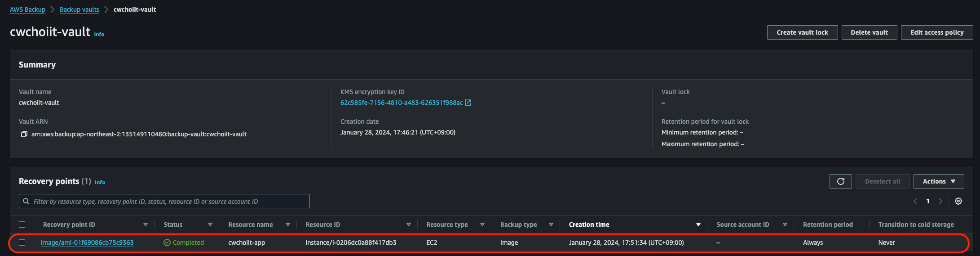
Task: Go to next page arrow
Action: [940, 201]
